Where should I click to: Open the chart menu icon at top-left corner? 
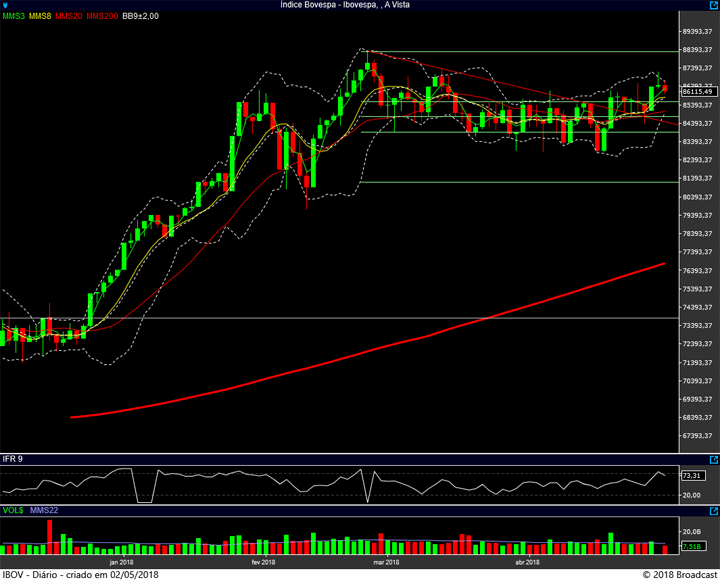click(x=6, y=6)
